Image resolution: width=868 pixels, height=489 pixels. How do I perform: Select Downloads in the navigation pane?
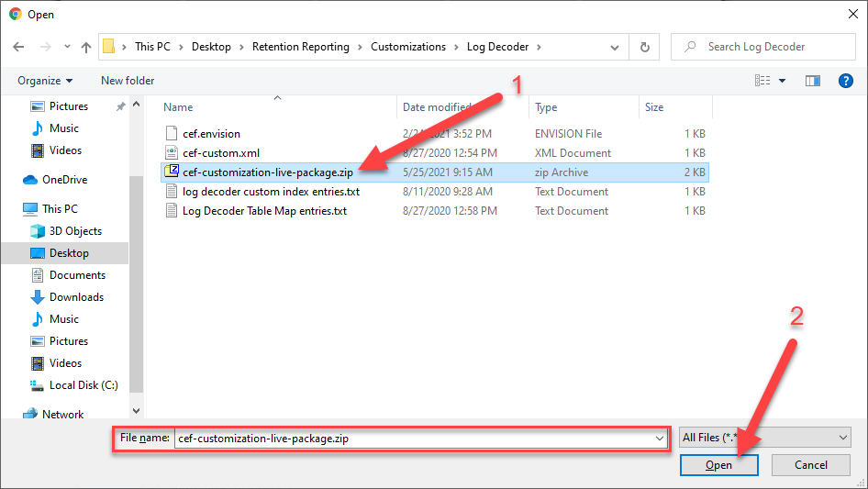[x=76, y=297]
